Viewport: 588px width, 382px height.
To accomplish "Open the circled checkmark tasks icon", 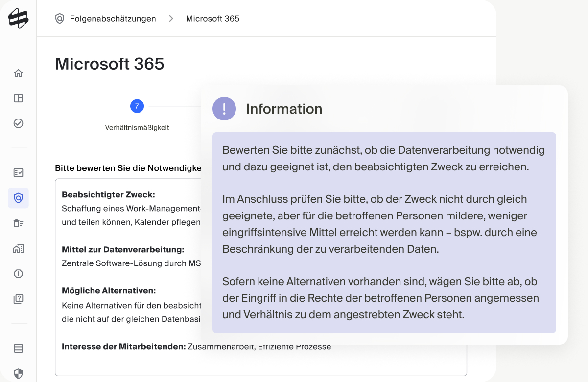I will [x=18, y=123].
